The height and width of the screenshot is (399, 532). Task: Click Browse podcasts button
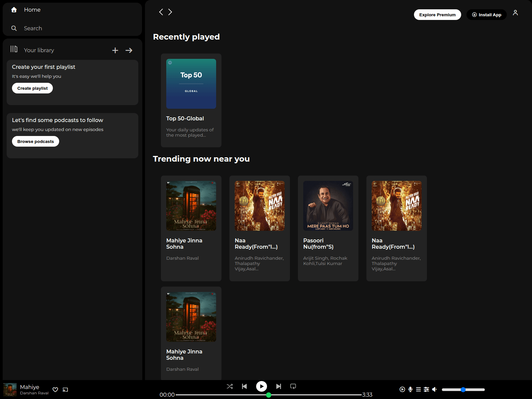pos(36,141)
